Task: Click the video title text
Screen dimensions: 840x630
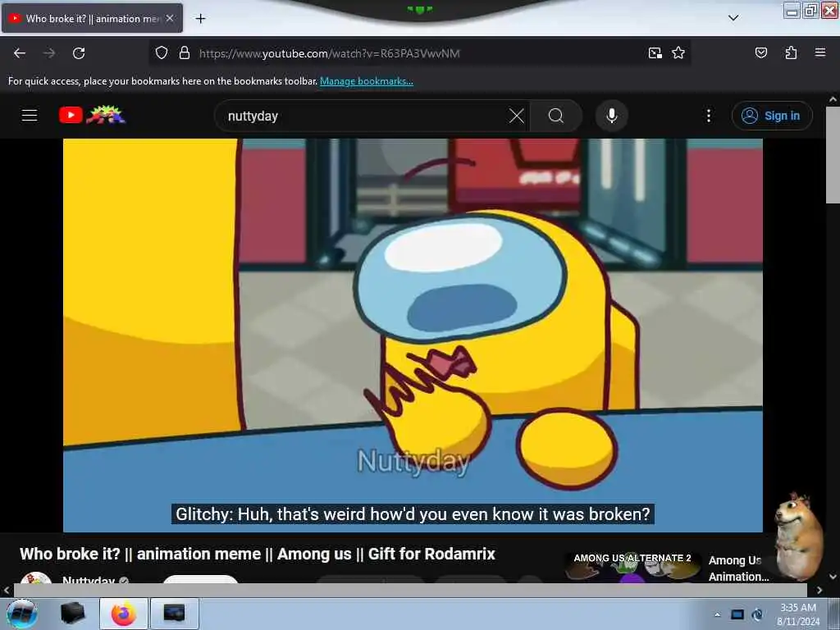Action: 257,554
